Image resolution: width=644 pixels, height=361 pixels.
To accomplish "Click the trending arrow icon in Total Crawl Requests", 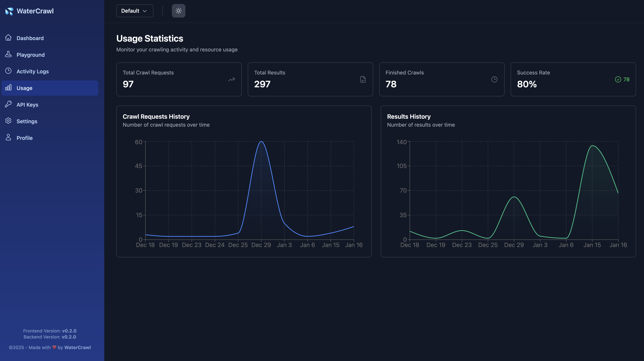I will [232, 80].
